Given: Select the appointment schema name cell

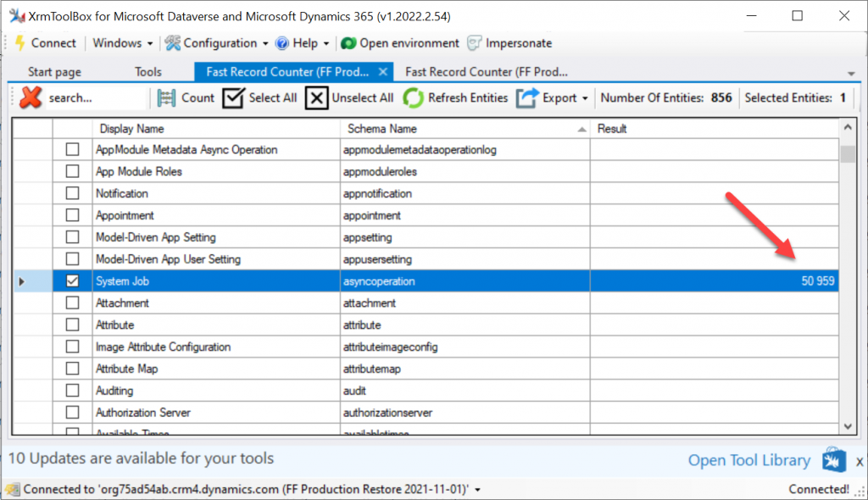Looking at the screenshot, I should [x=465, y=215].
